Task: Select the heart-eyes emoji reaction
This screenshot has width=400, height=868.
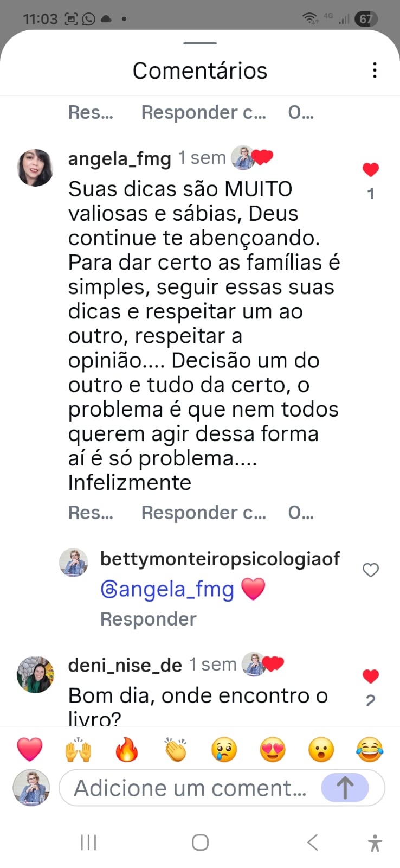Action: 272,750
